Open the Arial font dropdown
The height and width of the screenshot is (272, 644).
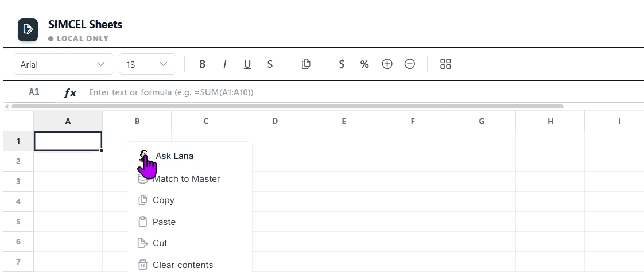tap(64, 64)
